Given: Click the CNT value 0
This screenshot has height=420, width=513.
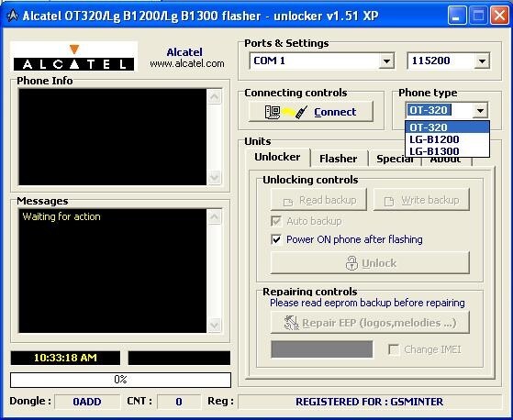Looking at the screenshot, I should 179,402.
